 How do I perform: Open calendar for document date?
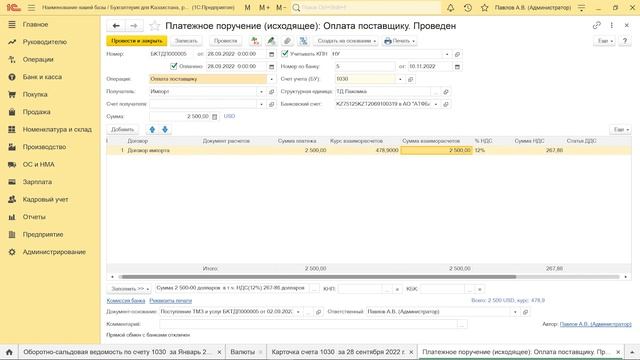point(271,54)
